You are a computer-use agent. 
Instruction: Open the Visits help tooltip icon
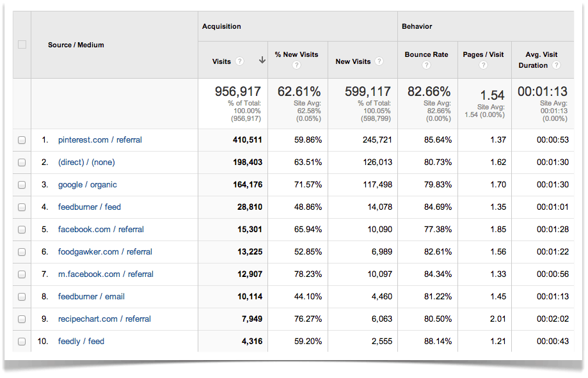pos(239,61)
